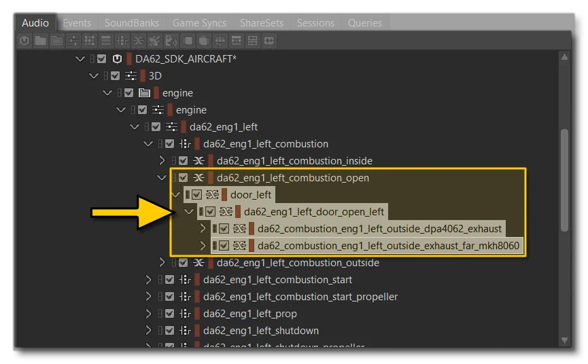Select the da62_eng1_left_shutdown label

(261, 331)
